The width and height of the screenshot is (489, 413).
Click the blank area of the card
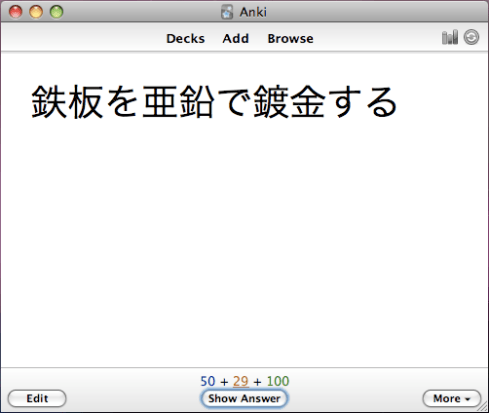[244, 243]
